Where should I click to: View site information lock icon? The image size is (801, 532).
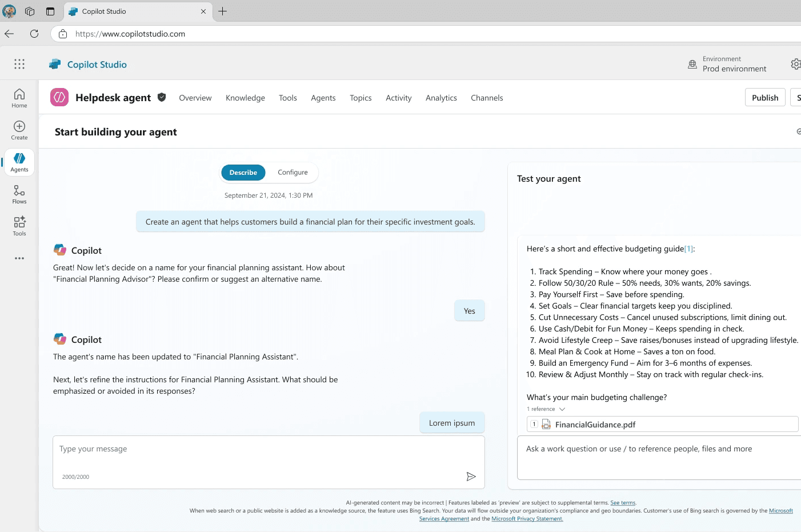point(63,34)
